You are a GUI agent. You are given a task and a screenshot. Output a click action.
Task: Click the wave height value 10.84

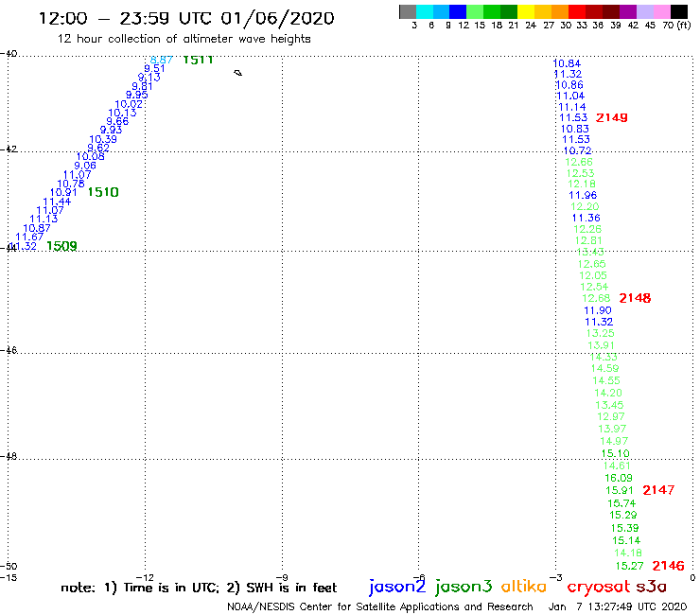click(x=567, y=63)
